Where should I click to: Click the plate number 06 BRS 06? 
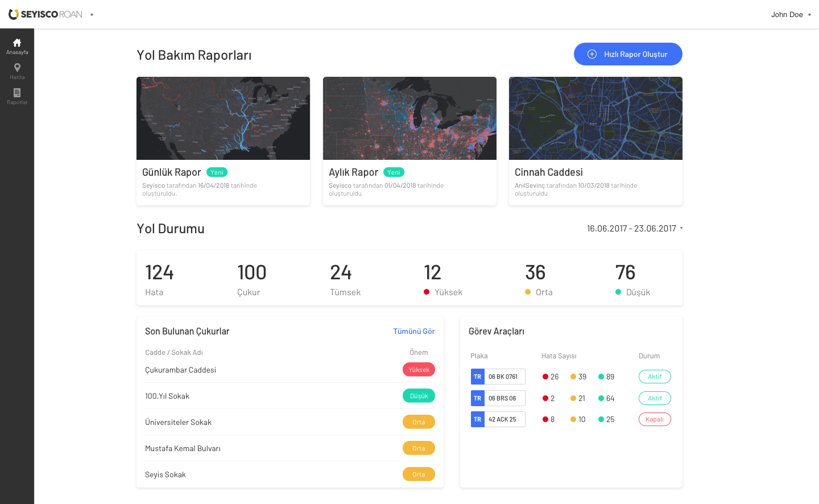tap(502, 398)
